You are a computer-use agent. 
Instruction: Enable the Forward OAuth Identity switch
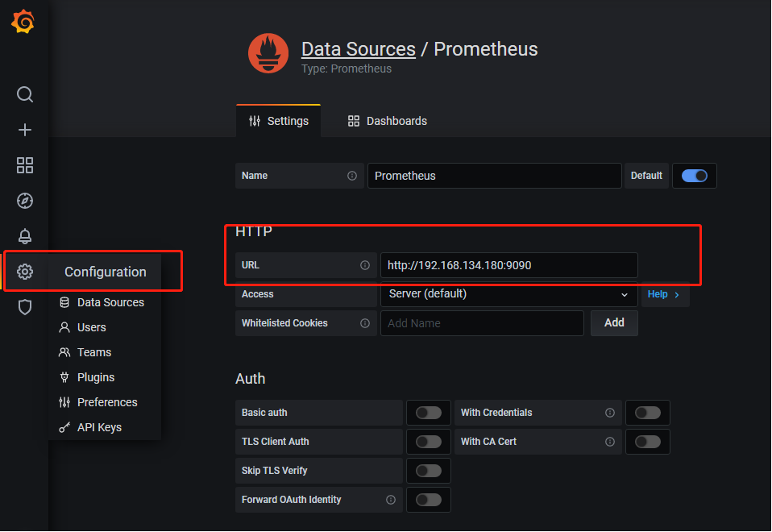[x=429, y=500]
